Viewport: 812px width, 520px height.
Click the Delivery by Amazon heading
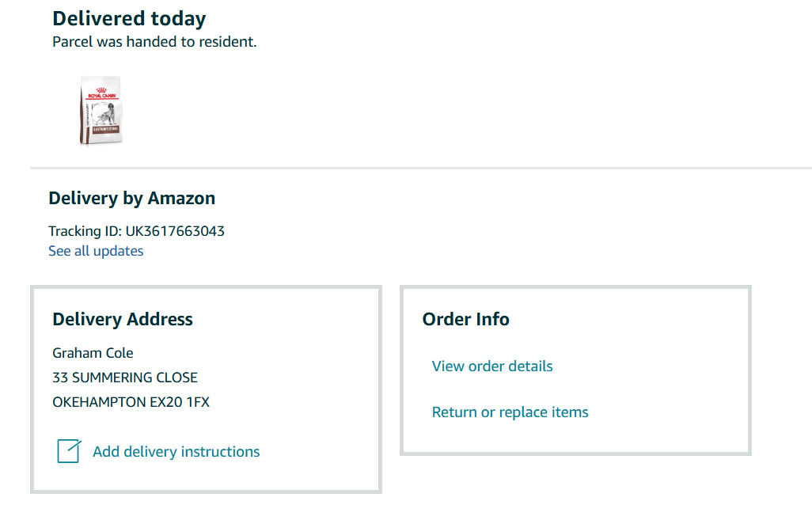[131, 199]
